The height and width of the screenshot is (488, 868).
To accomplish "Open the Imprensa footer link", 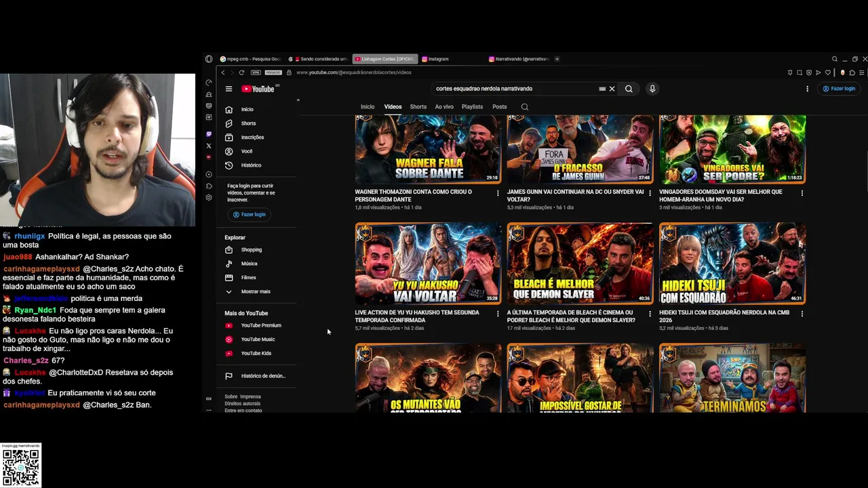I will (x=250, y=396).
